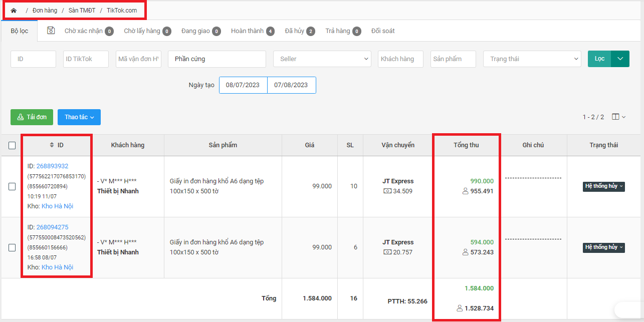Screen dimensions: 644x322
Task: Click the ID TikTok input field
Action: point(86,59)
